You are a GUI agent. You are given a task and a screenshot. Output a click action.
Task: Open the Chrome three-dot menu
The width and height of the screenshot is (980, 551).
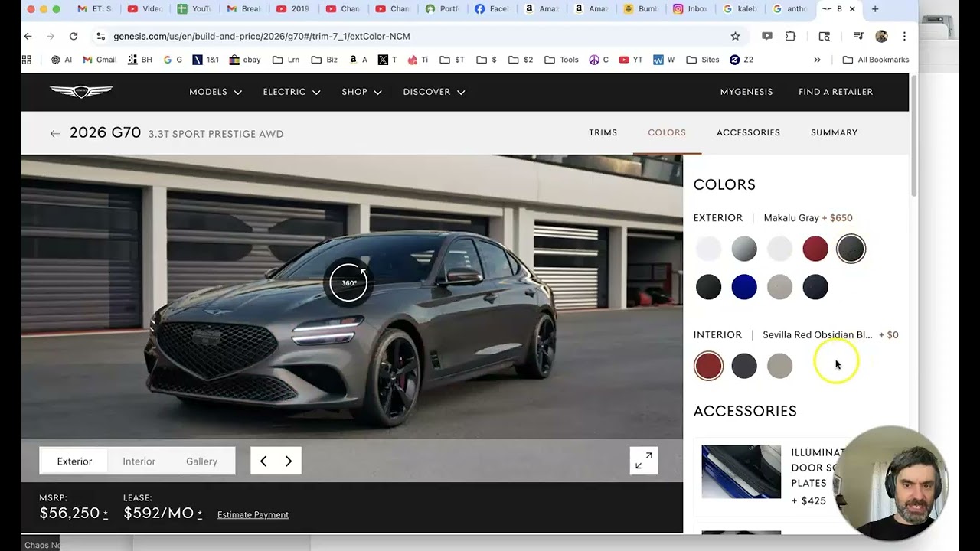904,36
